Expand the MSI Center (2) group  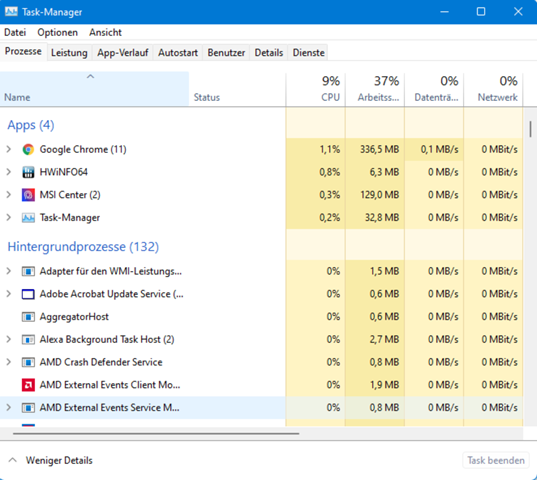(x=9, y=195)
